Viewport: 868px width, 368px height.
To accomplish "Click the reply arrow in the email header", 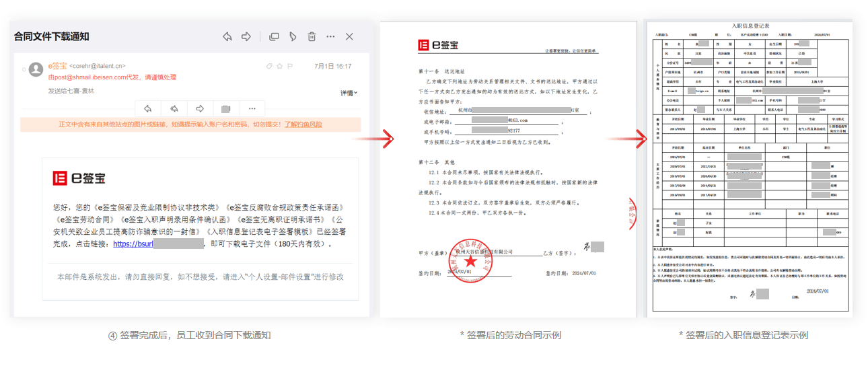I will (227, 36).
